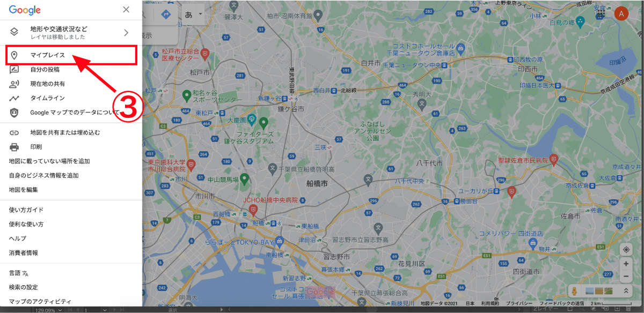The height and width of the screenshot is (313, 644).
Task: Click the show my location button
Action: (626, 250)
